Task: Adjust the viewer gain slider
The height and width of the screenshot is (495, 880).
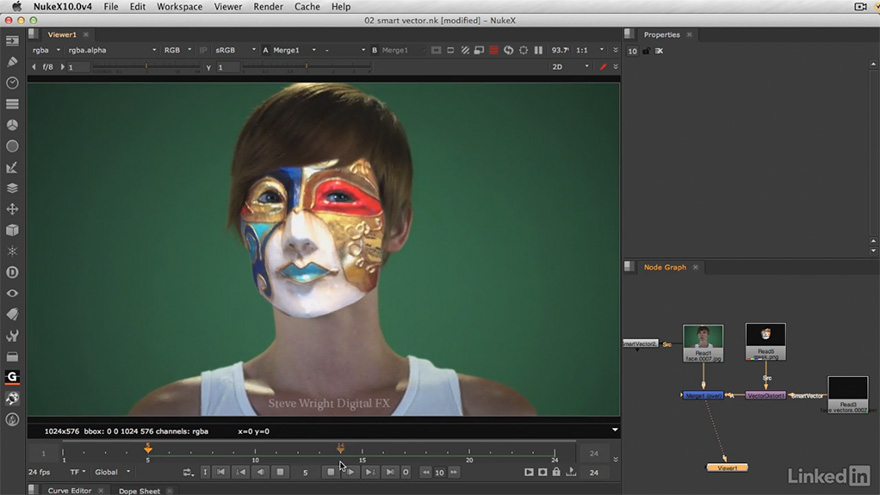Action: tap(146, 67)
